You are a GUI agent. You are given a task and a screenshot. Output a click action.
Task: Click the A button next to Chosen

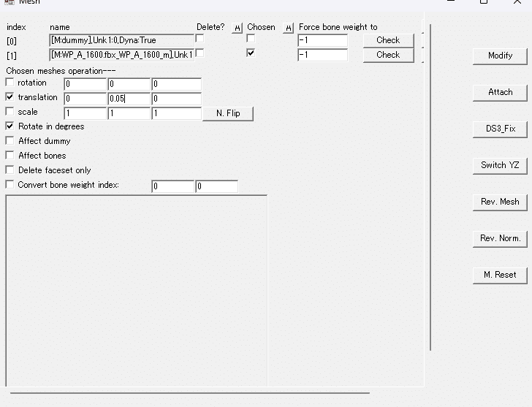288,28
